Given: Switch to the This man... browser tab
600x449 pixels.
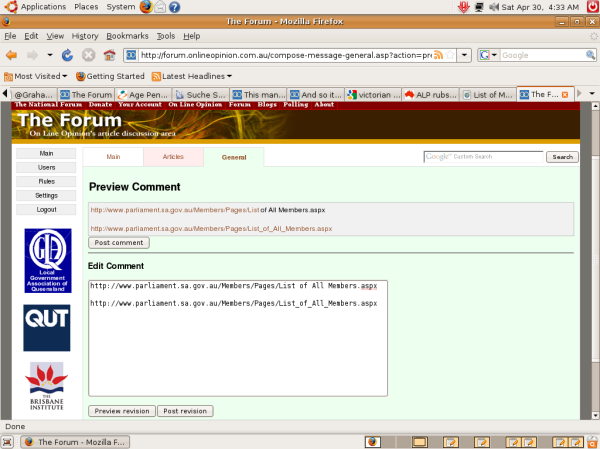Looking at the screenshot, I should pyautogui.click(x=258, y=95).
